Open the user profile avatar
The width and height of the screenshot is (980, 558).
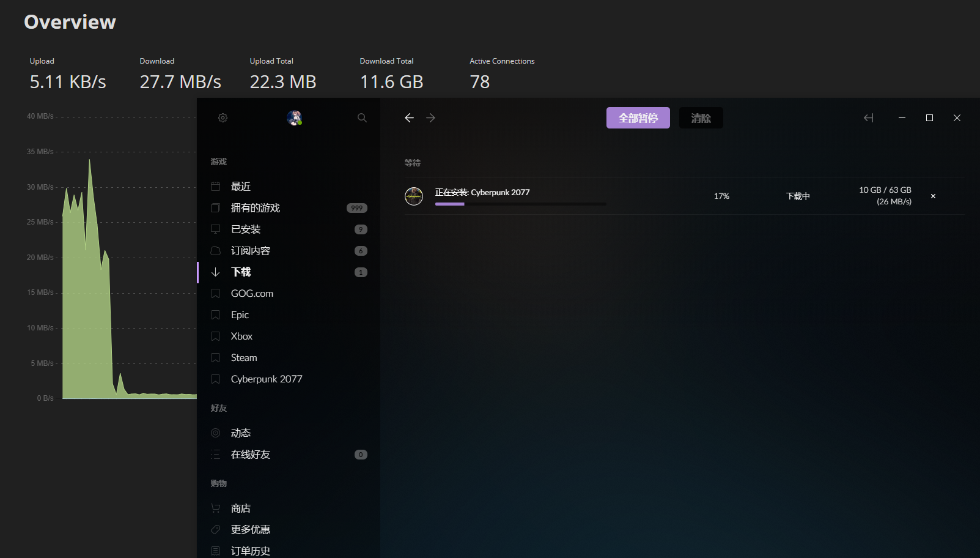(x=295, y=118)
